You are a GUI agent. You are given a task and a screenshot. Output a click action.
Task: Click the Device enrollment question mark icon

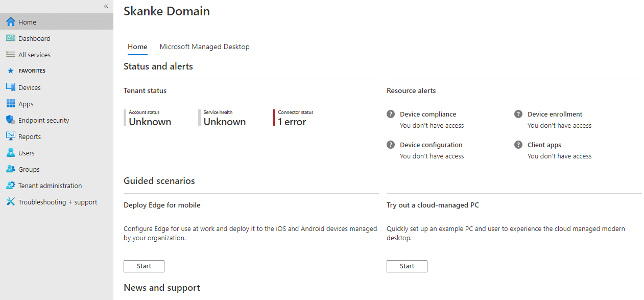pyautogui.click(x=518, y=114)
